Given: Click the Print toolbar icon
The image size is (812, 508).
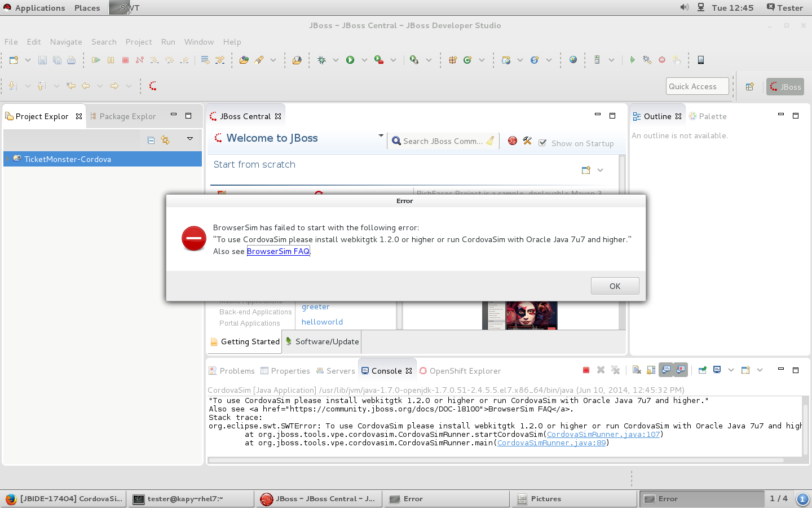Looking at the screenshot, I should pos(71,60).
